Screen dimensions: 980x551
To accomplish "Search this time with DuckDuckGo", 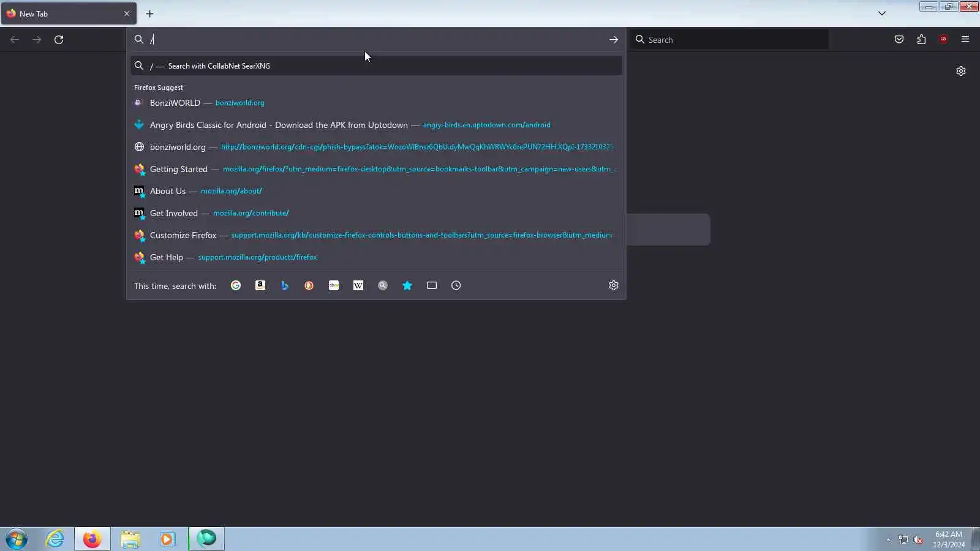I will tap(309, 285).
